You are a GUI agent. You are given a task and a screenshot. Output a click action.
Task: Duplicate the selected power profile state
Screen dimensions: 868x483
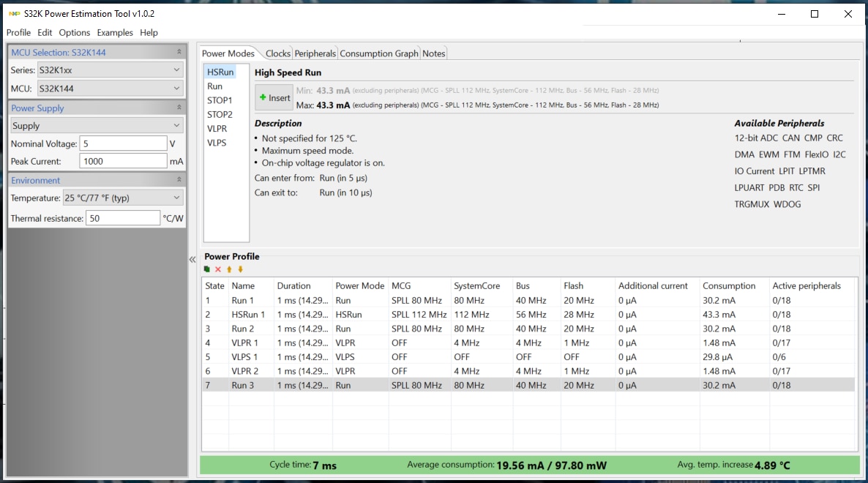coord(207,269)
